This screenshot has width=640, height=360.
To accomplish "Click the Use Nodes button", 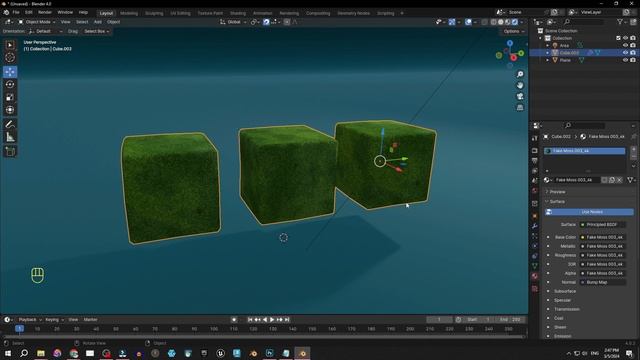I will 589,212.
